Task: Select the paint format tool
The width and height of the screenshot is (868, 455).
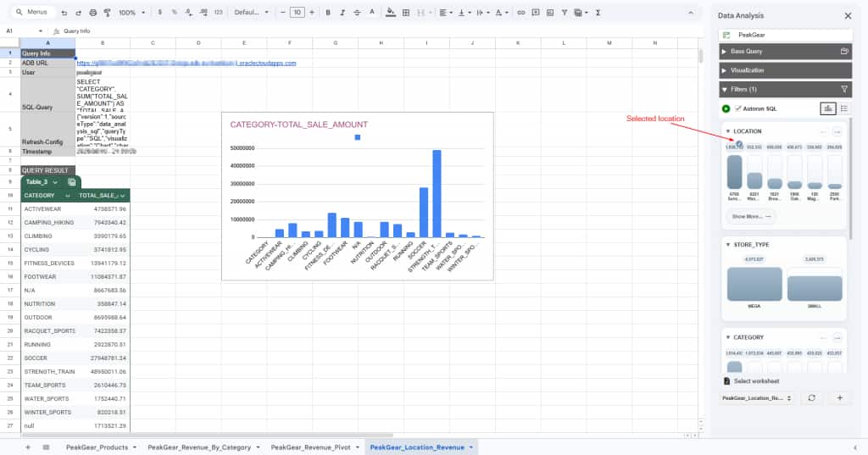Action: click(x=108, y=12)
